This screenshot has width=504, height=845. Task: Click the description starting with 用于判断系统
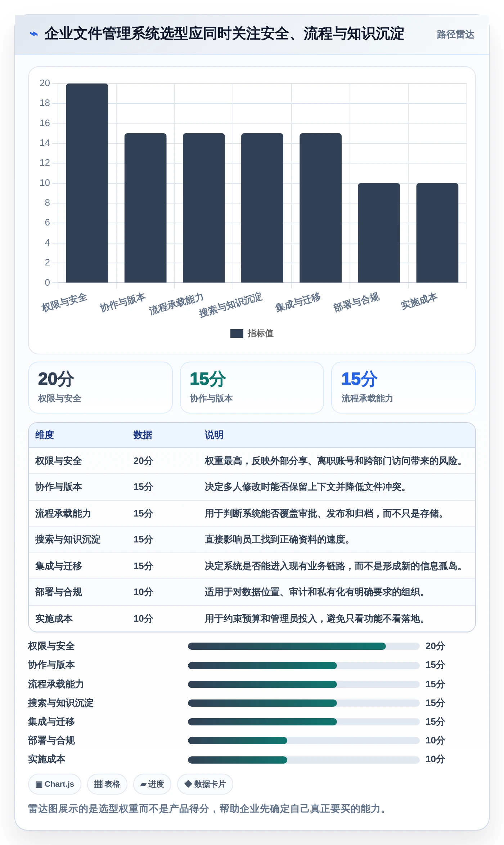point(324,514)
